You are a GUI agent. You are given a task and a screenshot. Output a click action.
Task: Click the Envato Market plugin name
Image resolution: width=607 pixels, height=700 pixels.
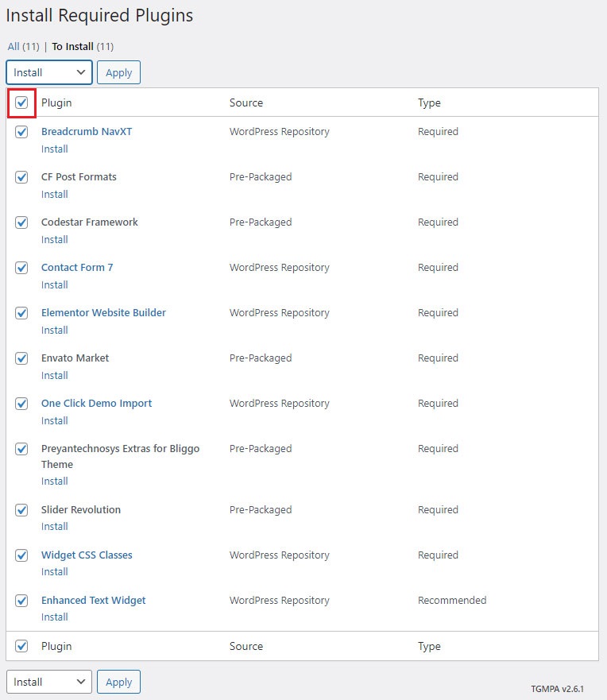point(75,358)
